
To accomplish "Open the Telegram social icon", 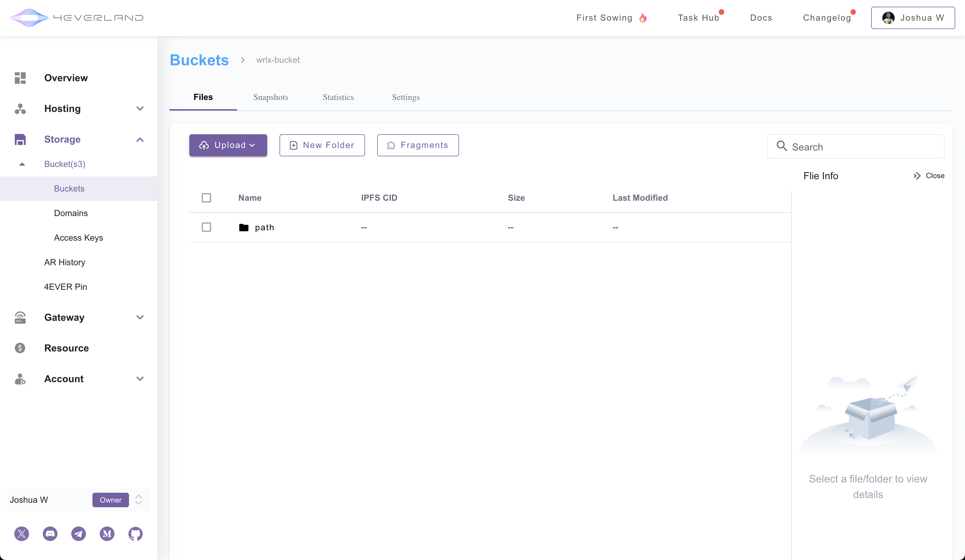I will coord(78,533).
